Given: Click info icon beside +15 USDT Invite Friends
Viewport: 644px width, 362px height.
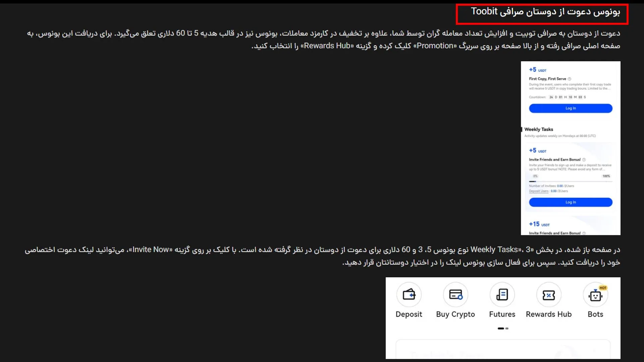Looking at the screenshot, I should pyautogui.click(x=584, y=233).
